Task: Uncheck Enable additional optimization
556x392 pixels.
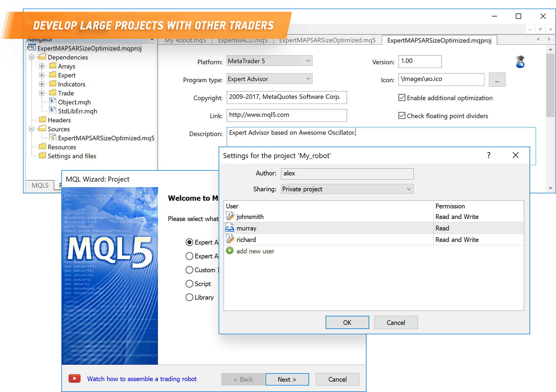Action: [402, 97]
